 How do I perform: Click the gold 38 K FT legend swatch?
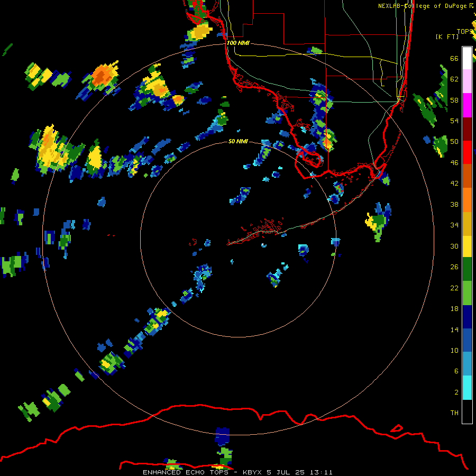click(x=467, y=223)
